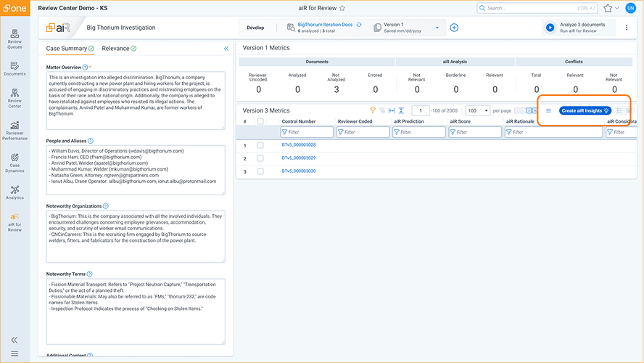Open the UN user avatar menu
Screen dimensions: 644x363
(630, 8)
